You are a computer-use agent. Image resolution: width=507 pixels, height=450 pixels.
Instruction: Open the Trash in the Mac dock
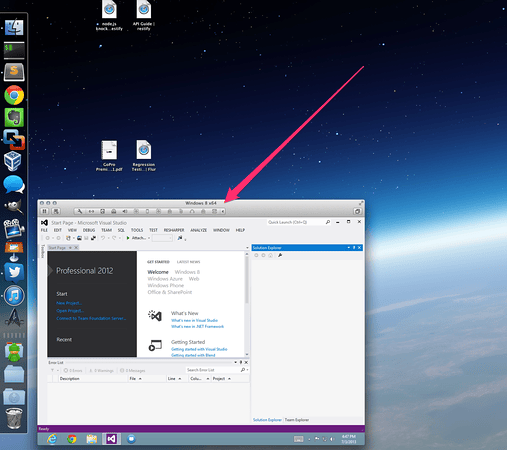pyautogui.click(x=14, y=419)
